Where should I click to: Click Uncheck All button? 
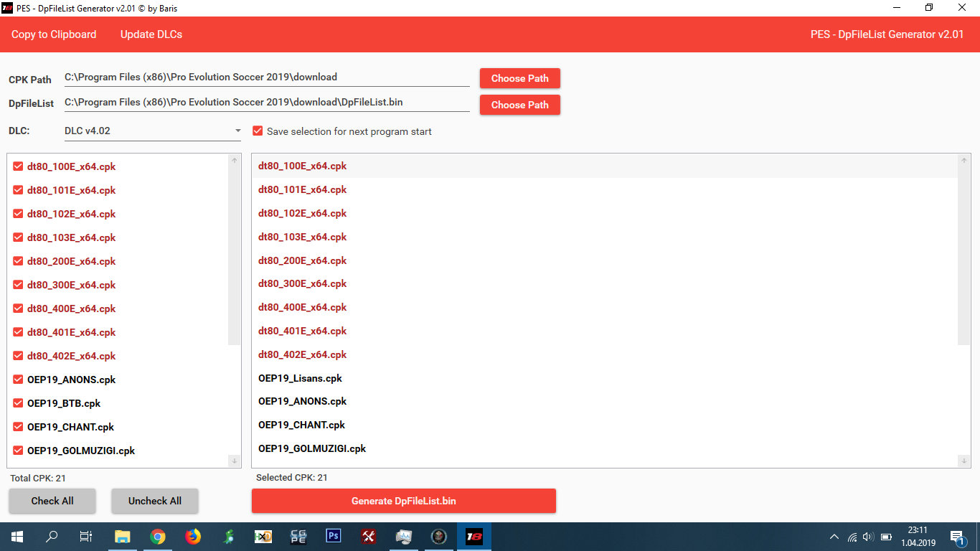(155, 501)
